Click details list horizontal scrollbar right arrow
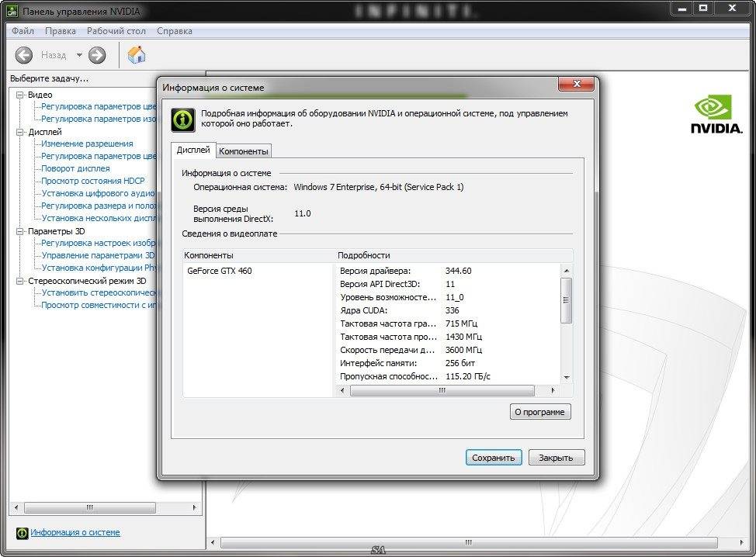This screenshot has width=756, height=557. click(x=553, y=390)
